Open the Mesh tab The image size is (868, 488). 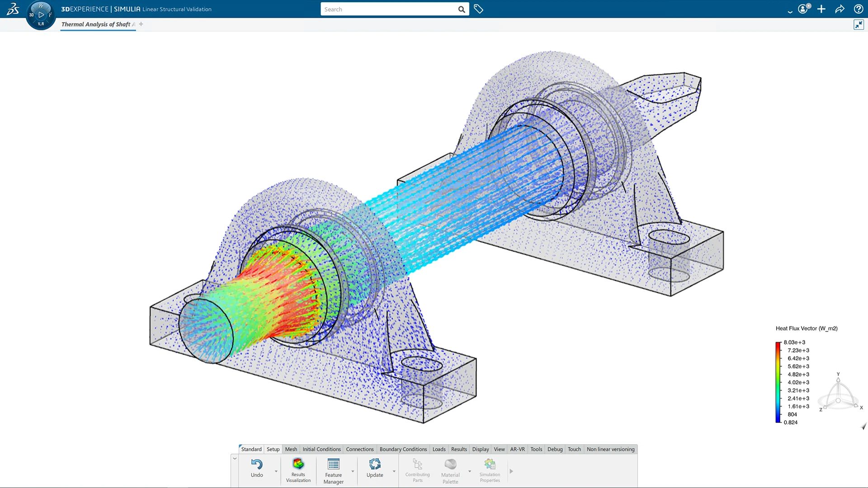tap(291, 449)
